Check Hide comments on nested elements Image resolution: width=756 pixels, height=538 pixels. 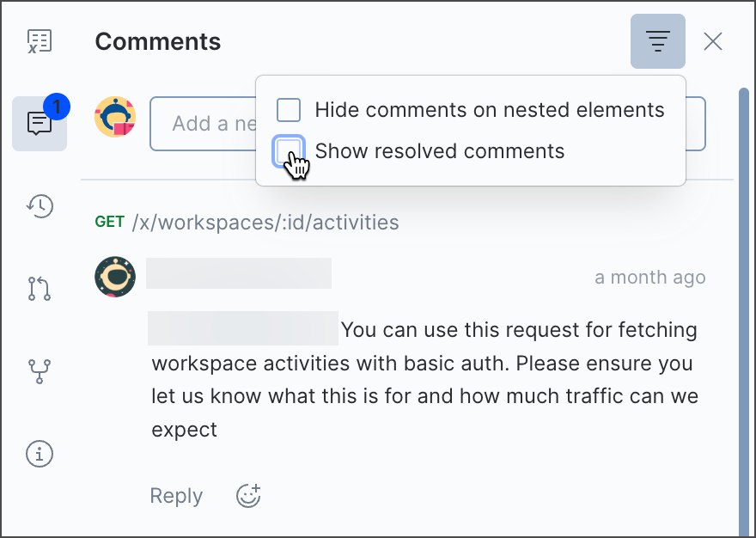point(289,110)
